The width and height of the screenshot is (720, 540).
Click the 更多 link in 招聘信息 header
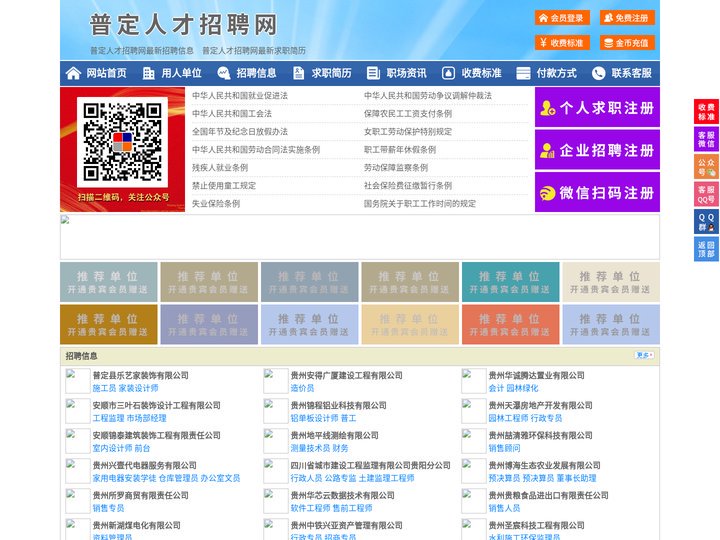click(644, 355)
